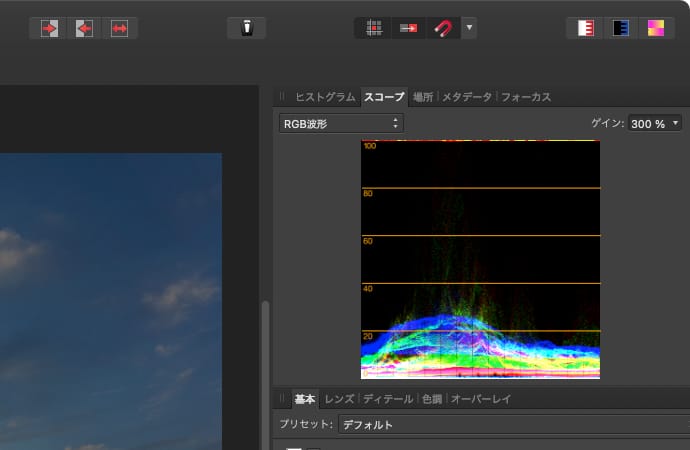The image size is (690, 450).
Task: Toggle the snapping magnet icon
Action: (x=442, y=28)
